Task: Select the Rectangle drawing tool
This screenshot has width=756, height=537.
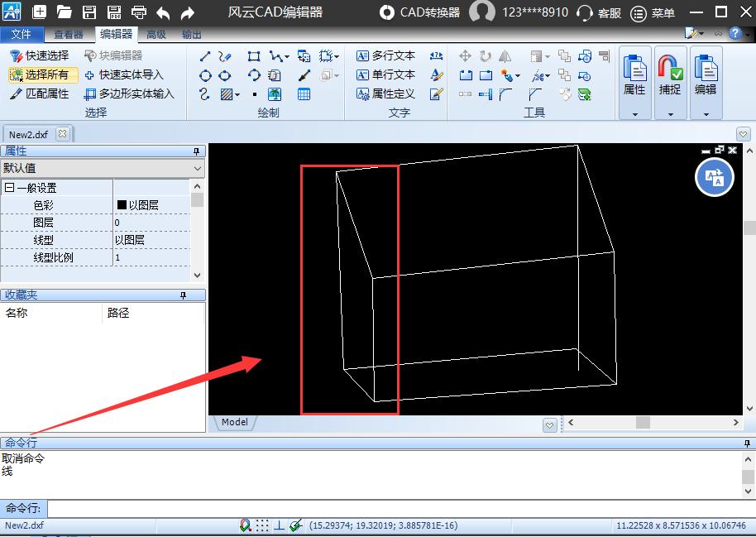Action: pos(255,56)
